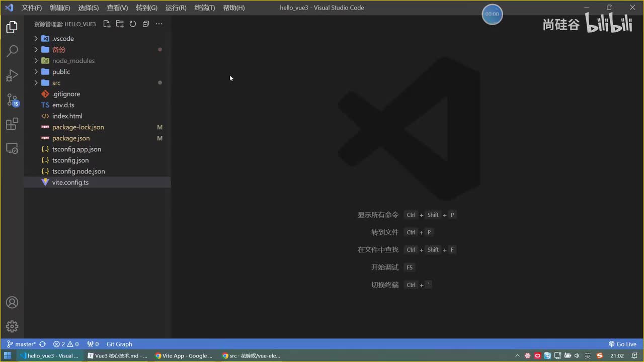The width and height of the screenshot is (644, 362).
Task: Expand the .vscode folder chevron
Action: tap(36, 39)
